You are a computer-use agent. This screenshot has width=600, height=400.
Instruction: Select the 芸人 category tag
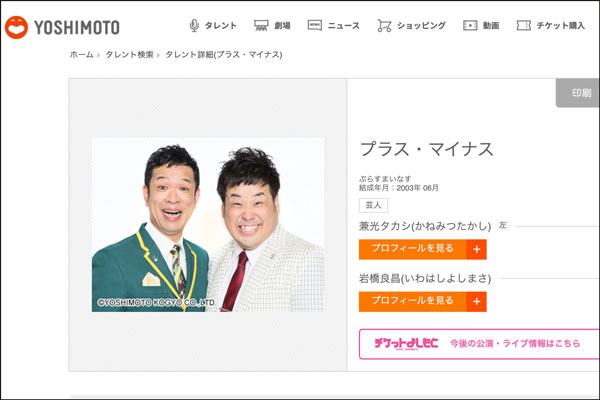pyautogui.click(x=373, y=205)
